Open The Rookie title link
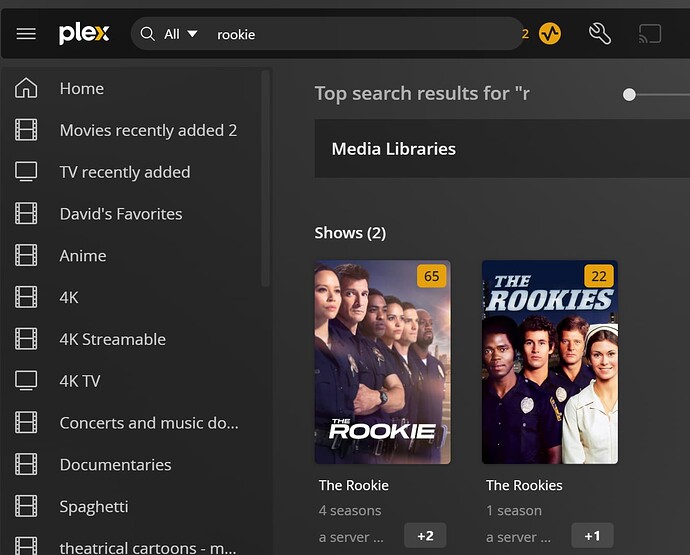690x555 pixels. tap(353, 485)
